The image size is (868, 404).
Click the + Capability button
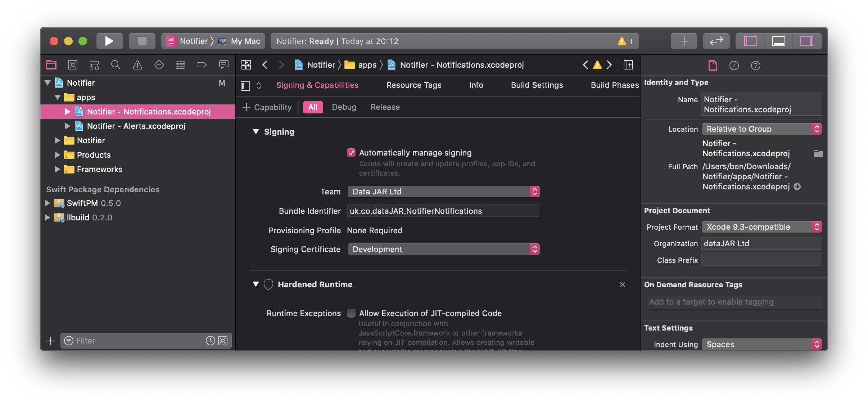(x=267, y=107)
